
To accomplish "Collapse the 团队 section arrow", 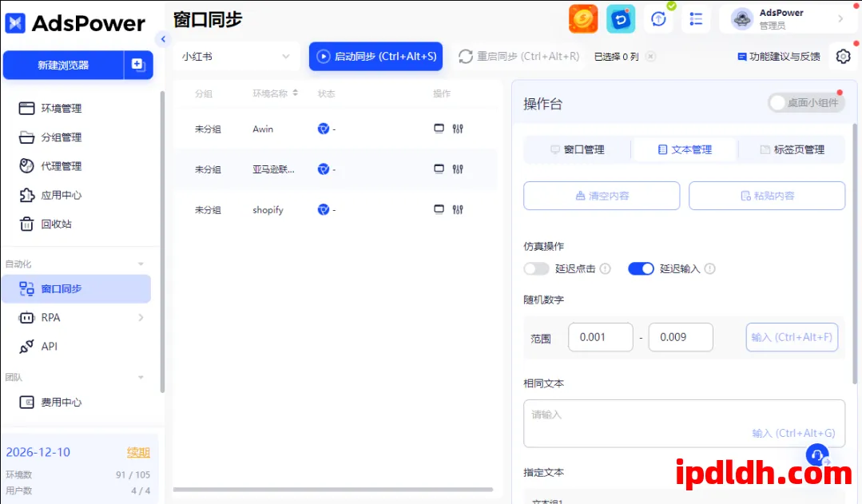I will click(141, 377).
